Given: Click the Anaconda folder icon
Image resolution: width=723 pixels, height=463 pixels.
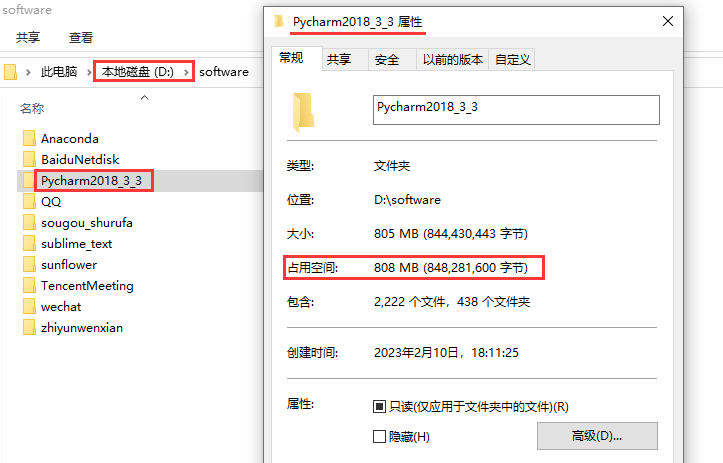Looking at the screenshot, I should click(29, 138).
